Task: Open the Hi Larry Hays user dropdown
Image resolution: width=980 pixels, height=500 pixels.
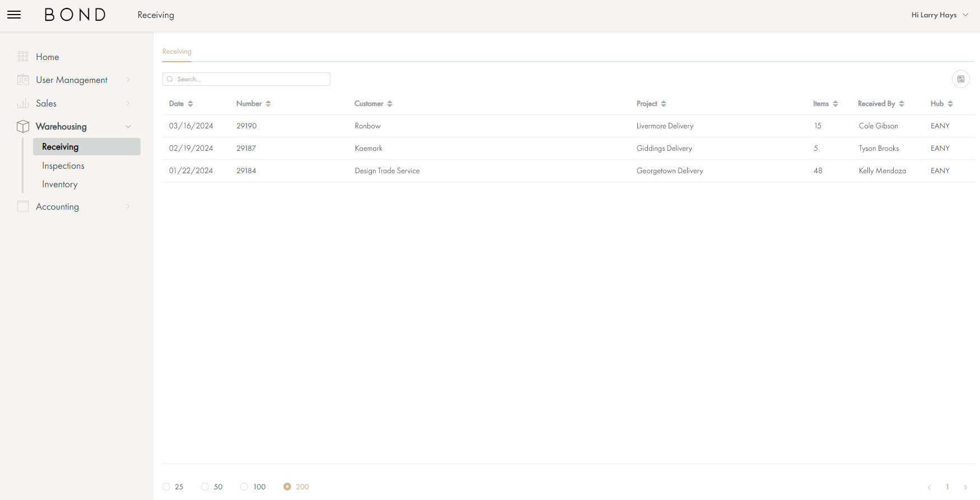Action: click(939, 15)
